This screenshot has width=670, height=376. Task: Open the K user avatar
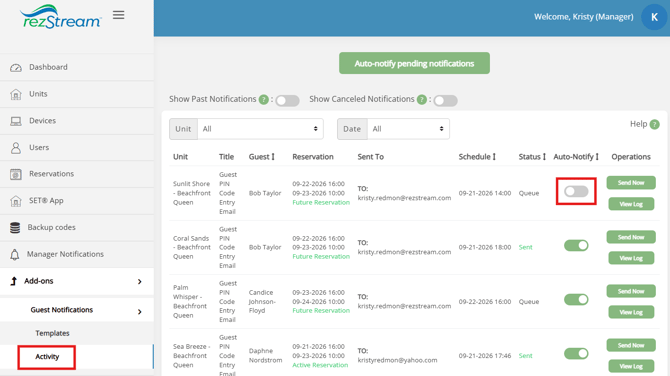[x=654, y=17]
